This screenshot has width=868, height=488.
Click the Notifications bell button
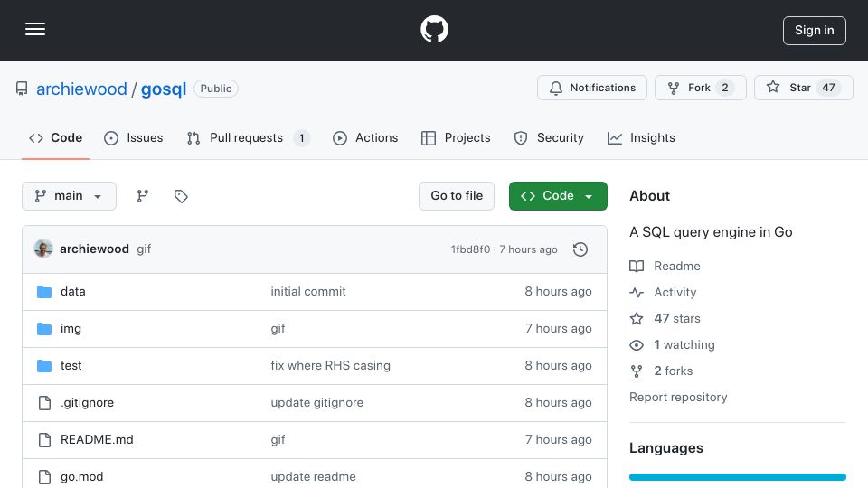click(x=591, y=88)
